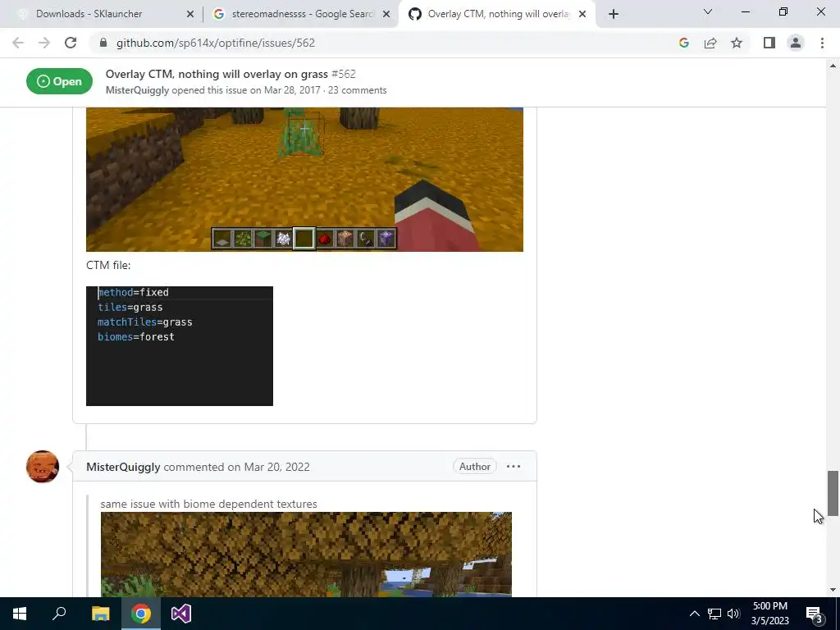840x630 pixels.
Task: Switch to stereomadnessss Google Search tab
Action: coord(302,14)
